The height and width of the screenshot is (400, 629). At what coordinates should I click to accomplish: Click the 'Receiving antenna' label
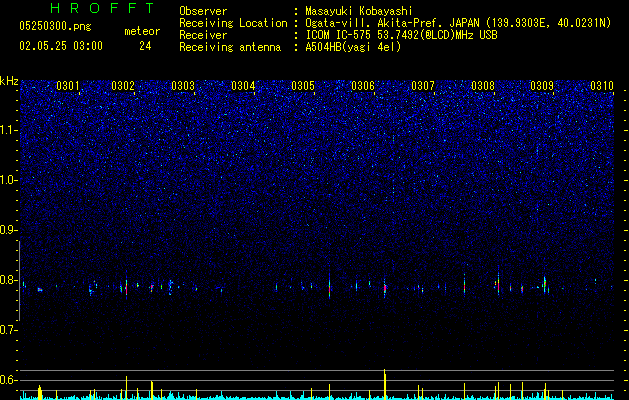230,47
